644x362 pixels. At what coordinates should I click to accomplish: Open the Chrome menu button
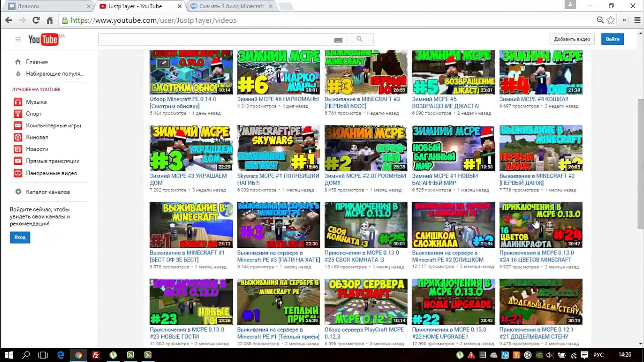(637, 20)
